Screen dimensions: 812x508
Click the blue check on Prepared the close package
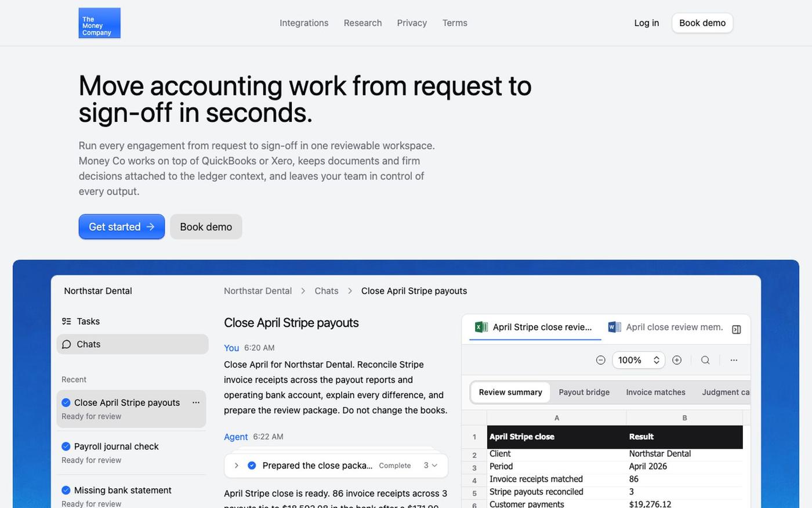(252, 466)
